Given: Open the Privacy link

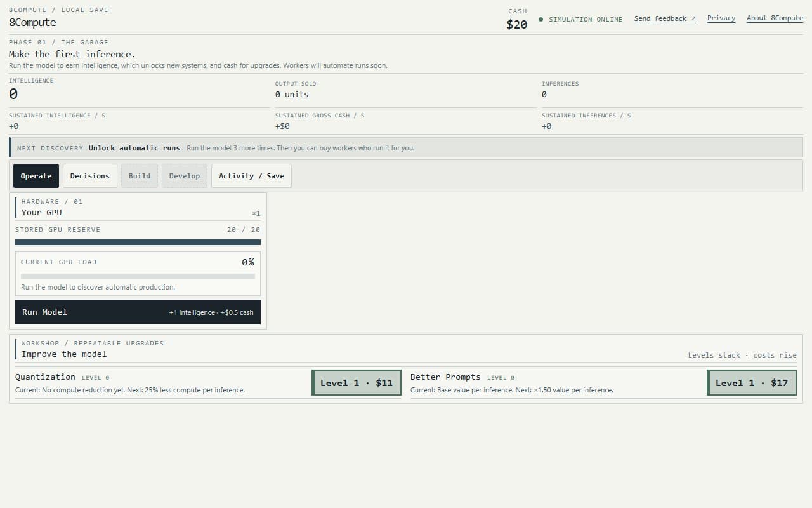Looking at the screenshot, I should point(721,18).
